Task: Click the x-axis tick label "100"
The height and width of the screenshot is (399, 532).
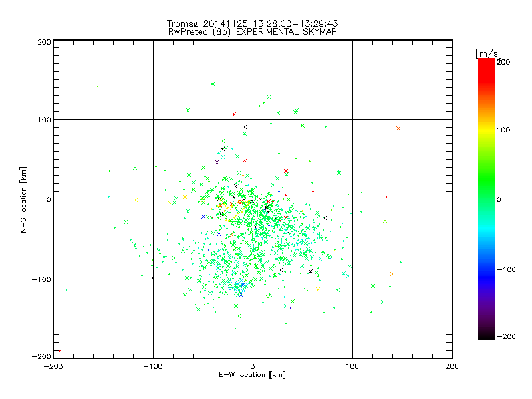Action: click(x=352, y=366)
